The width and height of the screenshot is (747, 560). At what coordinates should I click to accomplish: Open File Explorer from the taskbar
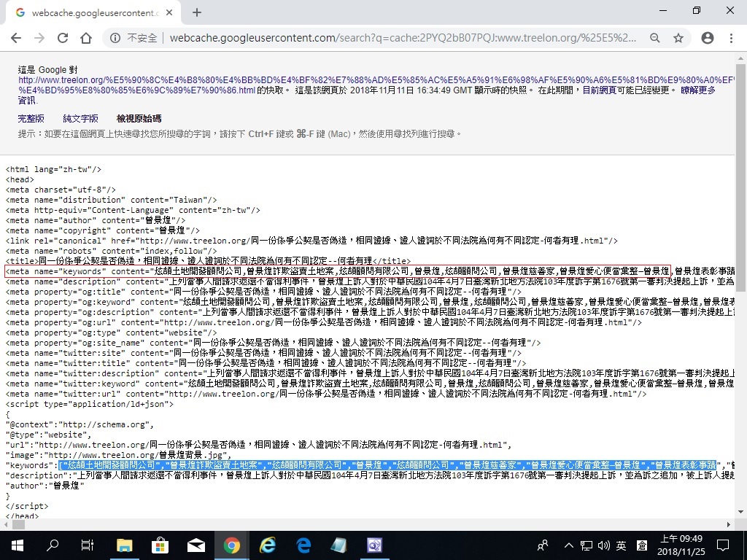124,545
